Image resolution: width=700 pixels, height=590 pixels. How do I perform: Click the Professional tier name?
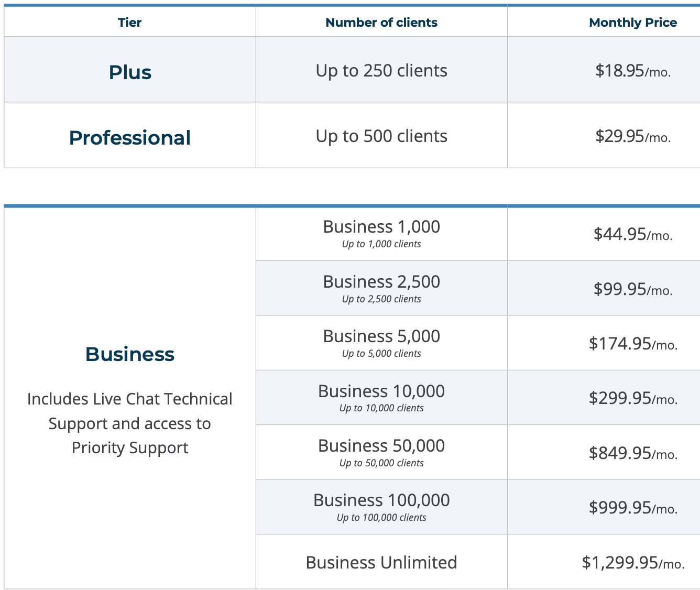click(130, 138)
